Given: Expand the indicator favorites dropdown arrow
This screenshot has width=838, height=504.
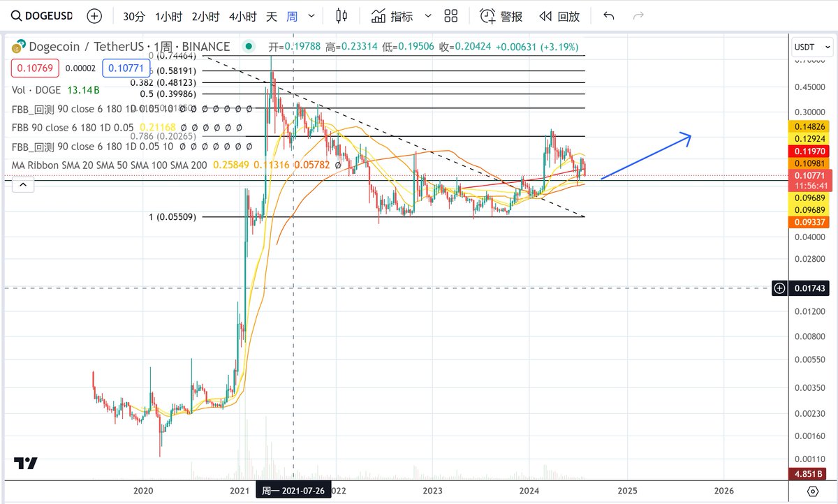Looking at the screenshot, I should pyautogui.click(x=428, y=15).
